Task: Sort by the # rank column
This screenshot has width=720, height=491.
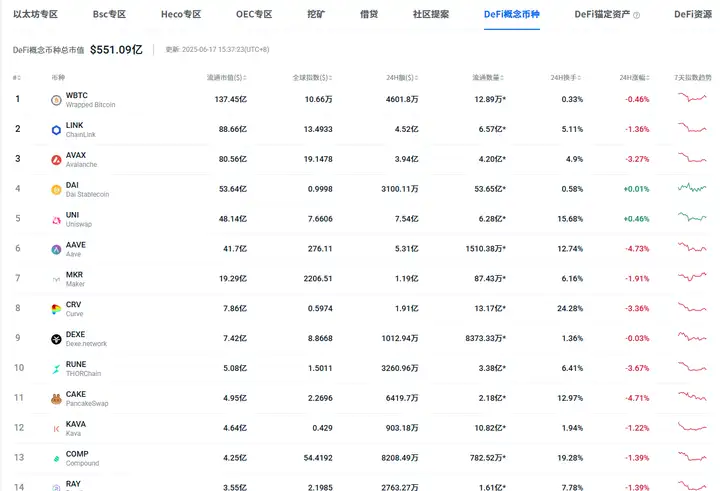Action: pos(17,78)
